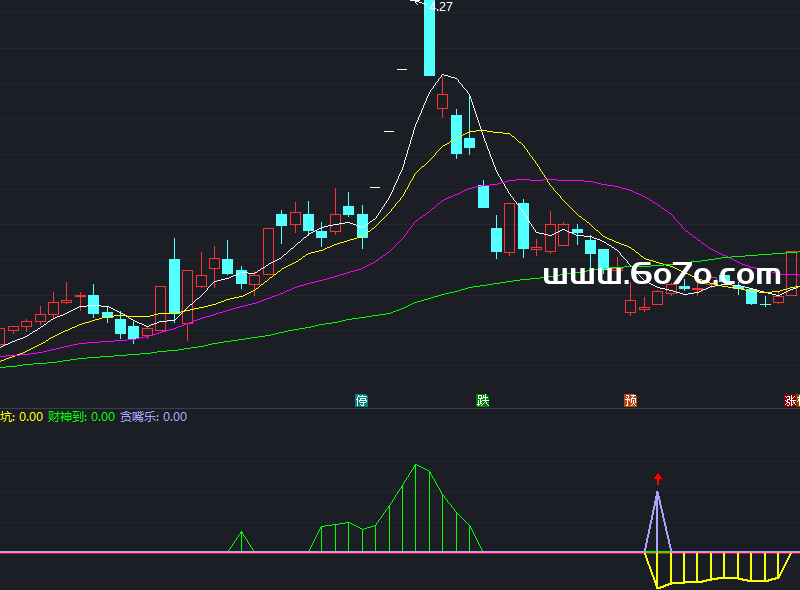
Task: Click the 4.27 peak price label
Action: tap(440, 7)
